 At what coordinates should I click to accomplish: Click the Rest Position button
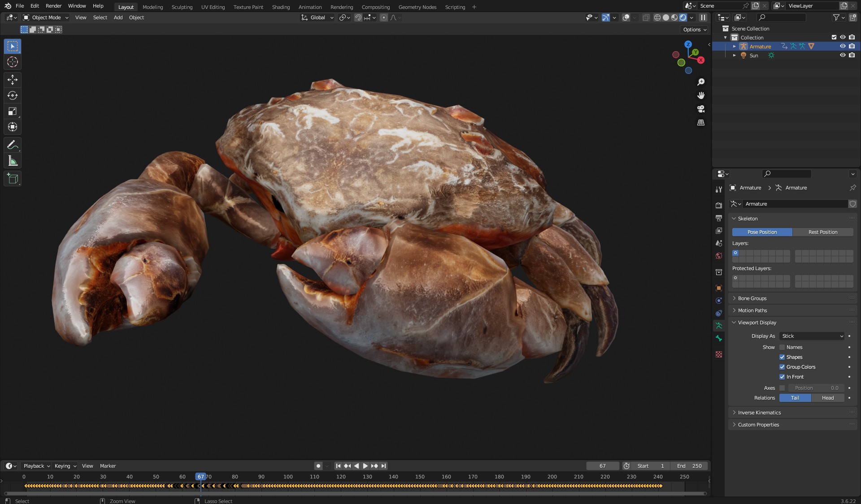tap(822, 232)
